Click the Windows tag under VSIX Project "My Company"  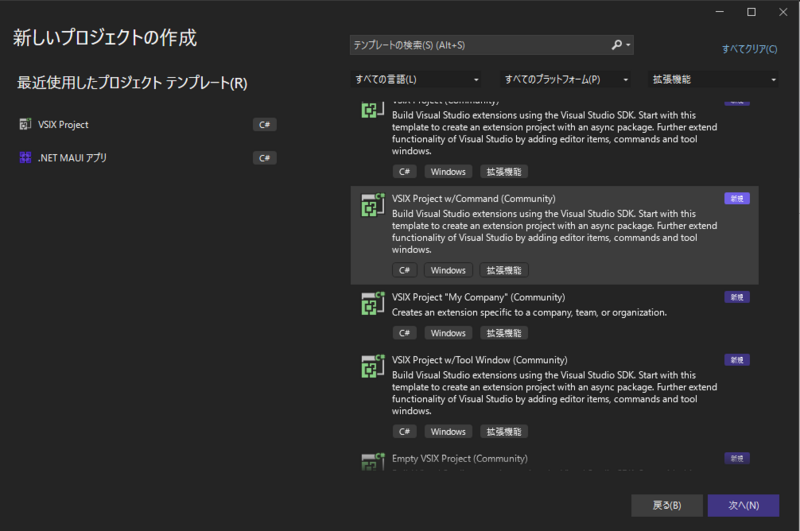click(448, 333)
